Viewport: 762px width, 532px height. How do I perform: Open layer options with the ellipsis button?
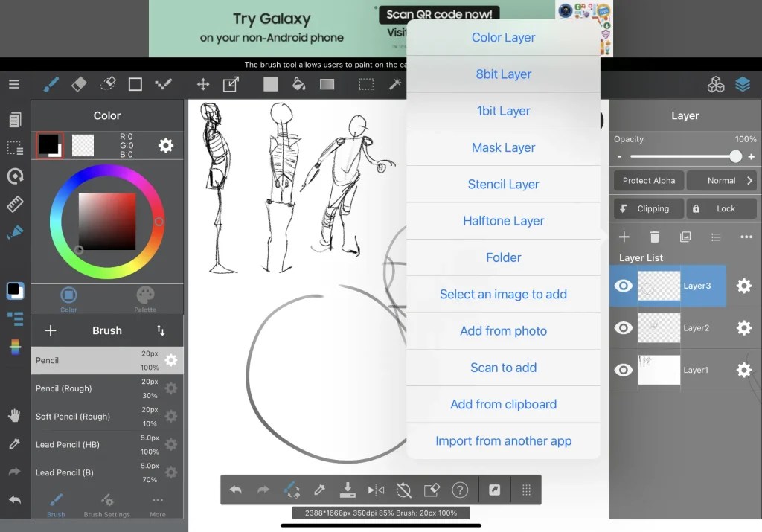pyautogui.click(x=747, y=237)
